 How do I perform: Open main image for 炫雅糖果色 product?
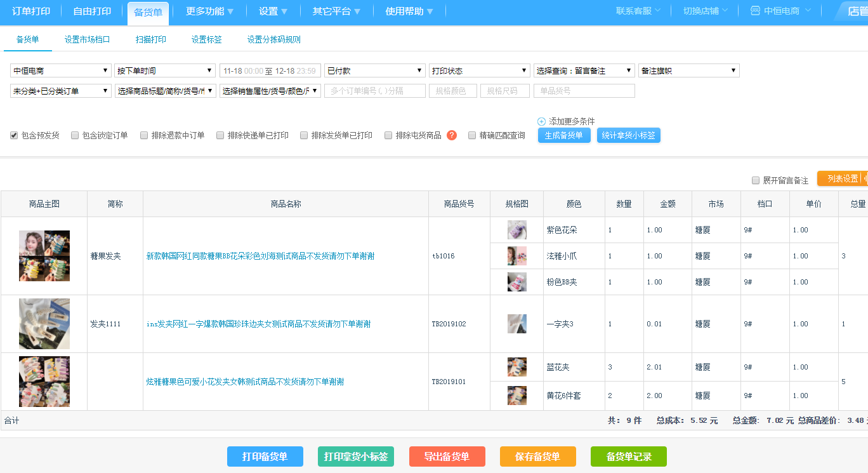[x=44, y=382]
